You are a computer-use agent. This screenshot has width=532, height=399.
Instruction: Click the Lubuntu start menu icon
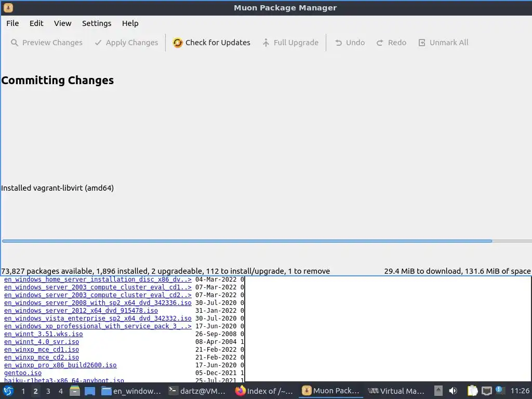coord(8,391)
